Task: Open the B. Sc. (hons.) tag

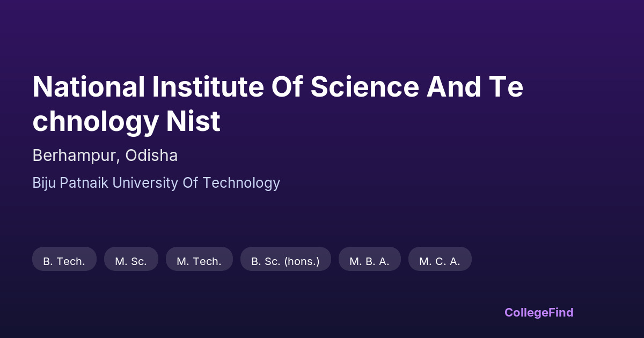Action: click(x=286, y=261)
